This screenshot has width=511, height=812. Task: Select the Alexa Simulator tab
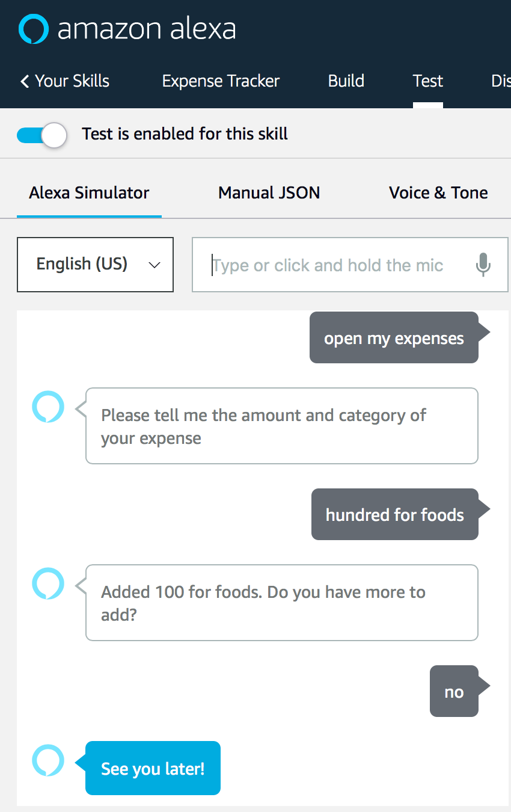89,193
